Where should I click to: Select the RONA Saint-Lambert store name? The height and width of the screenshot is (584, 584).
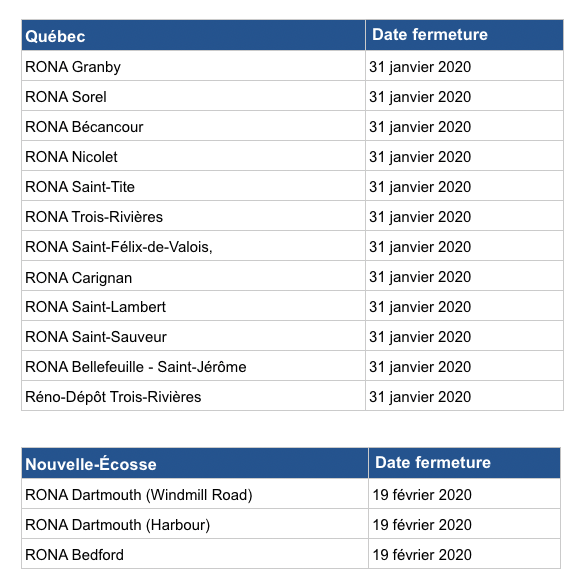click(95, 307)
